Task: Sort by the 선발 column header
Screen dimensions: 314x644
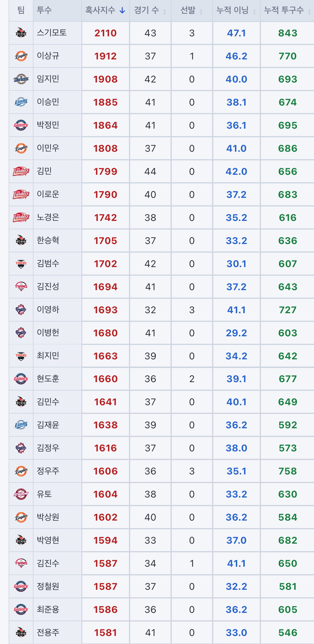Action: coord(192,11)
